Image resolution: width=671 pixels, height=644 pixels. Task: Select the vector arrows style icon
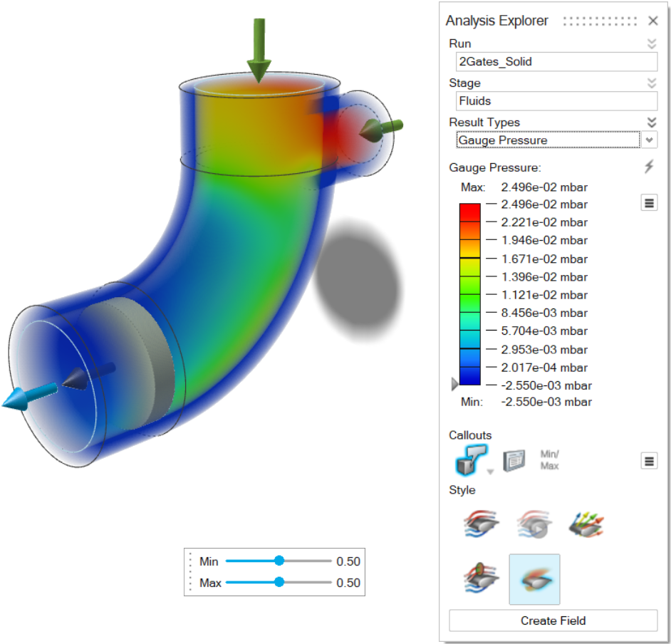(586, 524)
